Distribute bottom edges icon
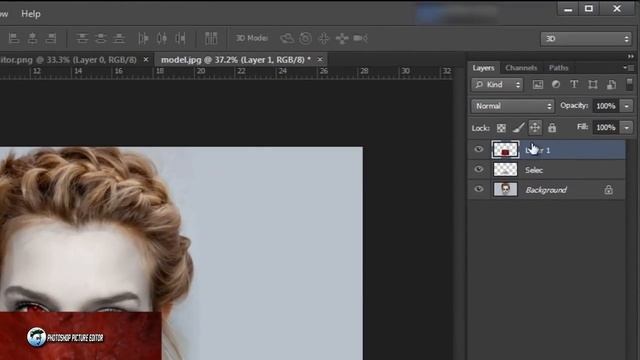 pyautogui.click(x=119, y=38)
